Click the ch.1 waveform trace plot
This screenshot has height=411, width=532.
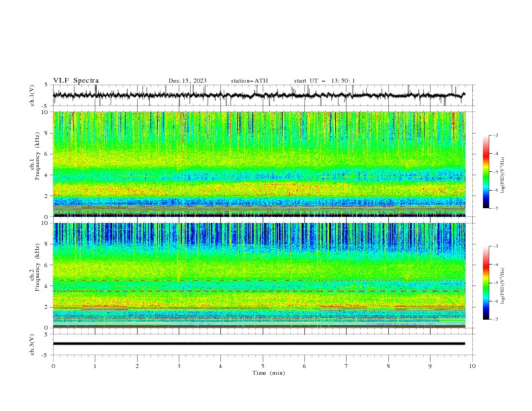coord(259,95)
